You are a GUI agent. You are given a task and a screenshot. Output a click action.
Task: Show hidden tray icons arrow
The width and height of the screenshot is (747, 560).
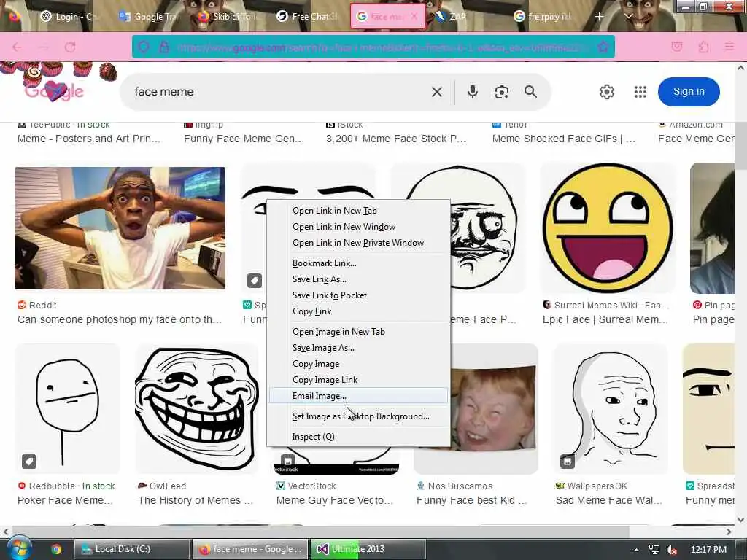636,550
